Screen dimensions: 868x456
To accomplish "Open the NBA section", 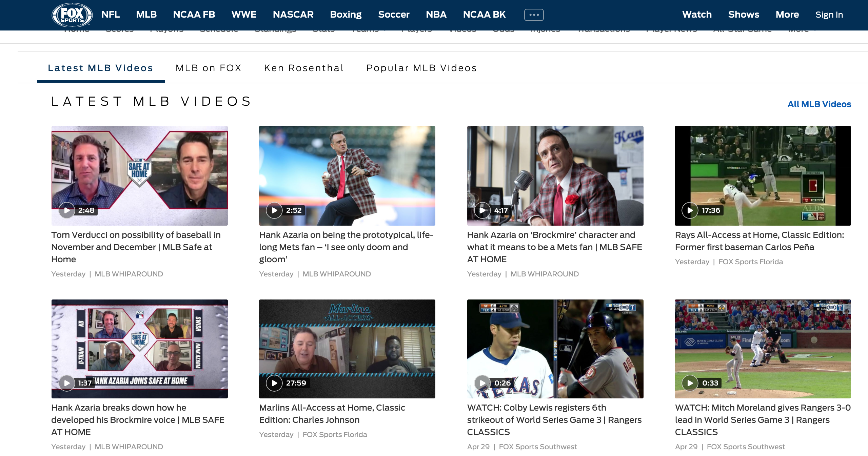I will (x=436, y=15).
